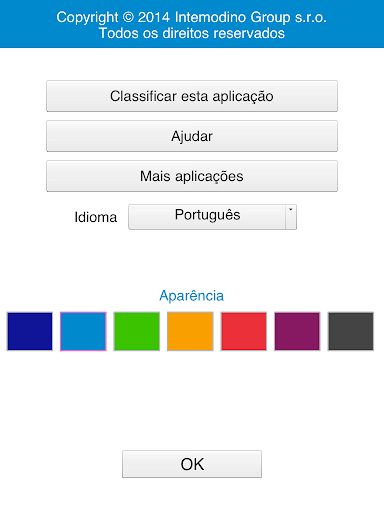The height and width of the screenshot is (512, 384).
Task: Tap the Mais aplicações button
Action: (192, 176)
